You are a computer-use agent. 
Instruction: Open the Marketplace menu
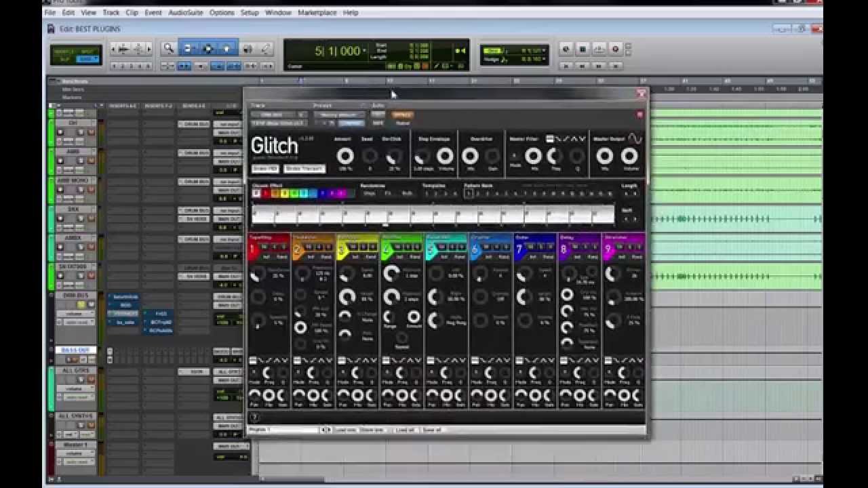[x=317, y=12]
